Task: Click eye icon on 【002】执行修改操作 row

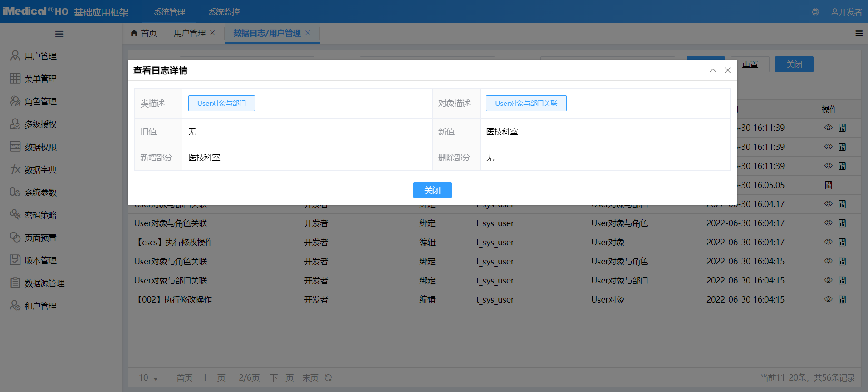Action: [x=828, y=299]
